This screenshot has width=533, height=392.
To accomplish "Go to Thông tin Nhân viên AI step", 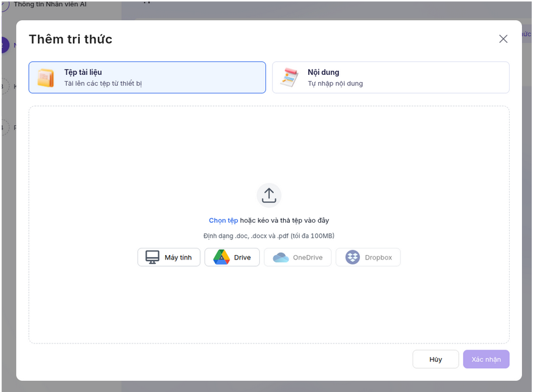I will pyautogui.click(x=50, y=4).
